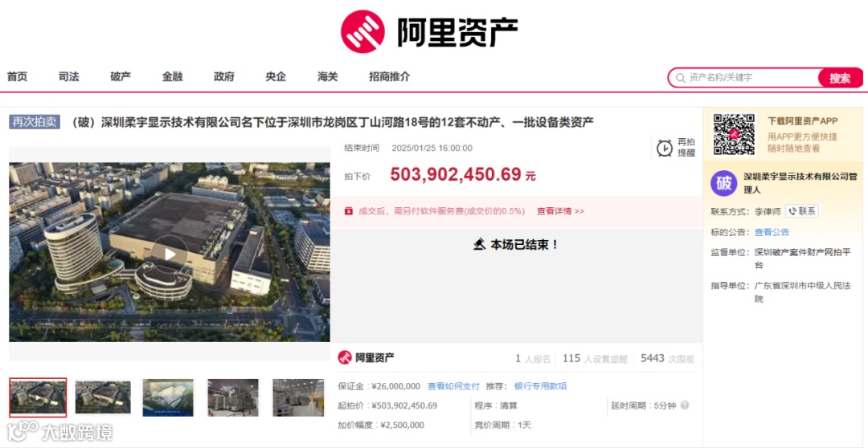Open the 政府 navigation item
The width and height of the screenshot is (868, 448).
pyautogui.click(x=224, y=77)
